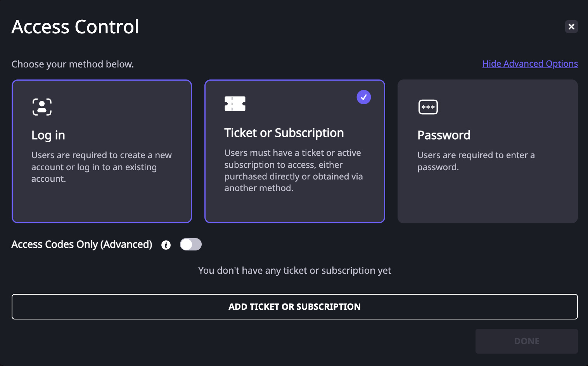
Task: Click the ticket icon in Ticket or Subscription card
Action: 235,104
